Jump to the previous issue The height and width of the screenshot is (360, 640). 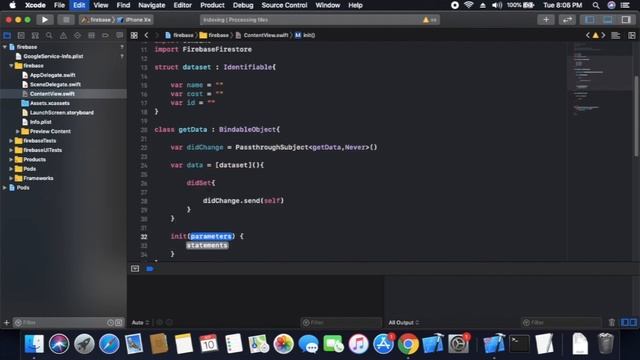click(x=588, y=36)
